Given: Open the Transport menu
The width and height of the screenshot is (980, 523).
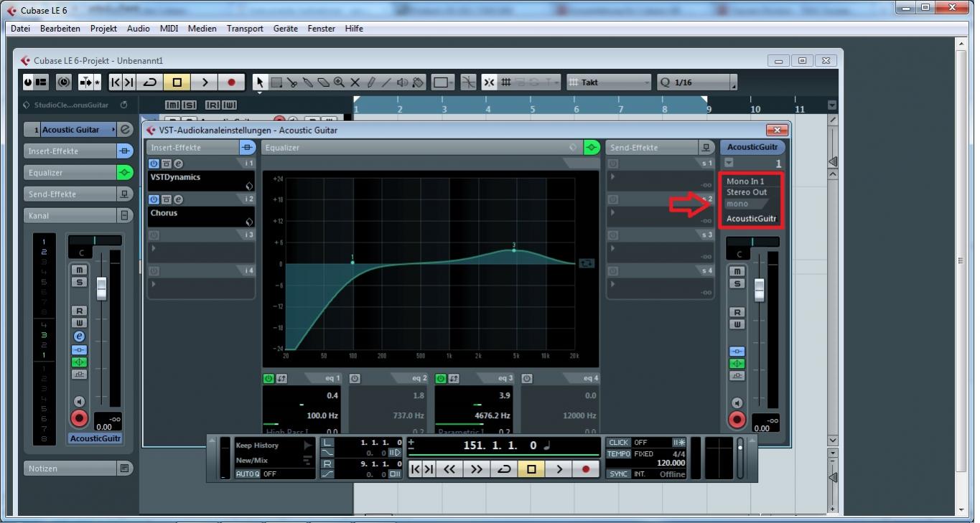Looking at the screenshot, I should [x=245, y=29].
